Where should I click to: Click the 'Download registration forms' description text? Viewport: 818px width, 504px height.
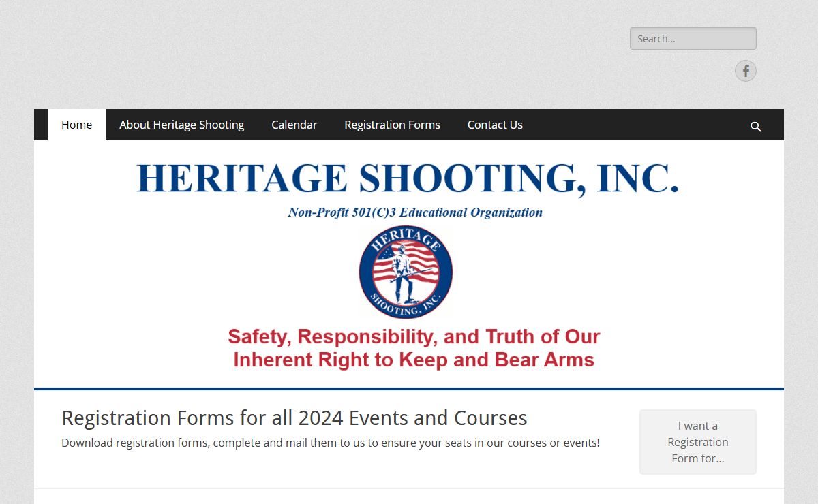(331, 443)
